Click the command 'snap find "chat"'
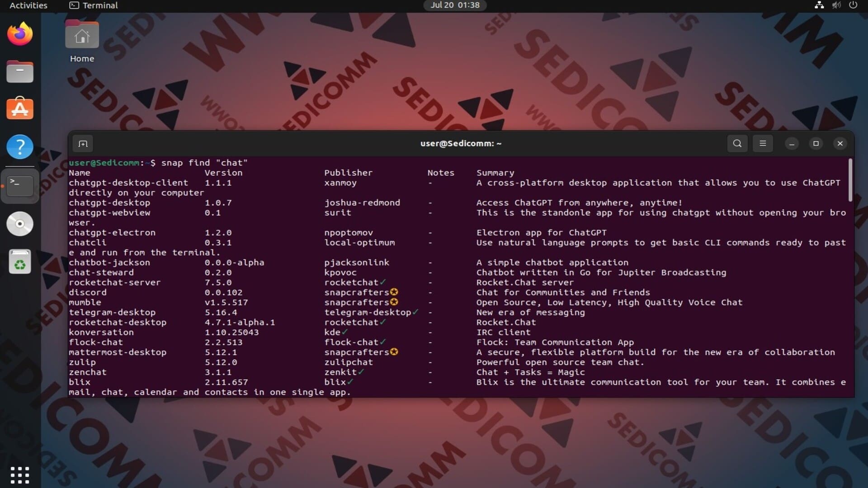 (x=204, y=163)
